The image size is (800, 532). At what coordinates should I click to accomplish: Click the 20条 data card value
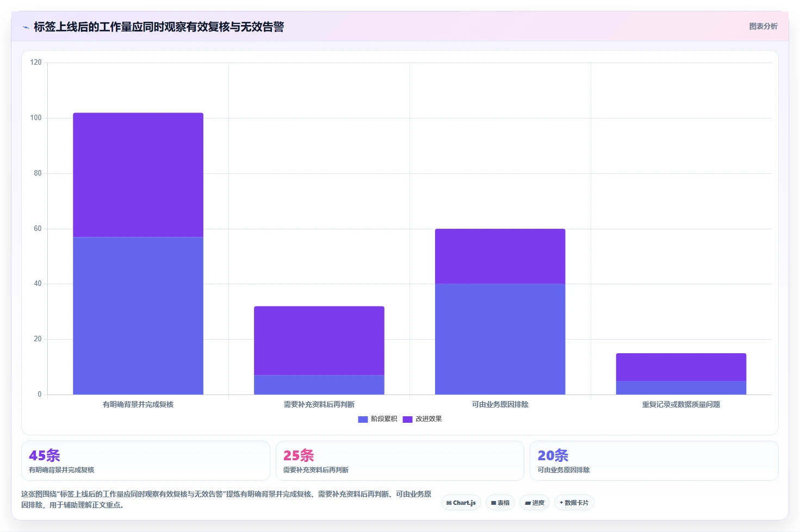pos(553,455)
